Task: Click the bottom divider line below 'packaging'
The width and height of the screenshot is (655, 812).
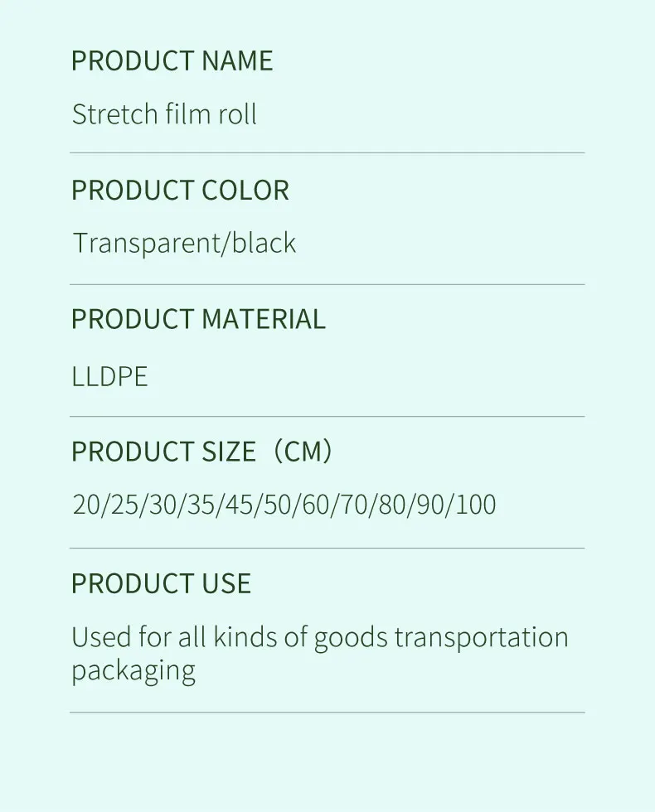Action: point(327,712)
